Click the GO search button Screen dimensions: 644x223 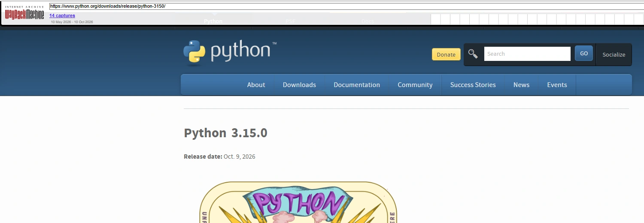584,54
